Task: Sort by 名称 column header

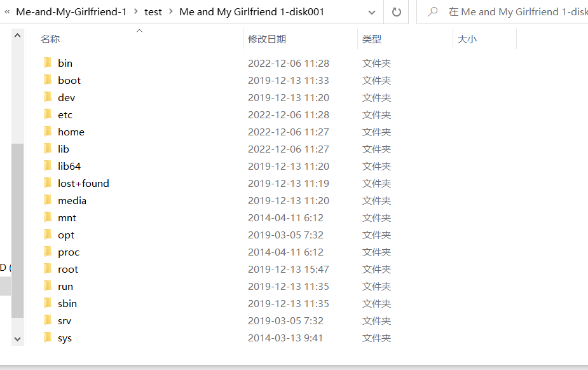Action: pos(50,39)
